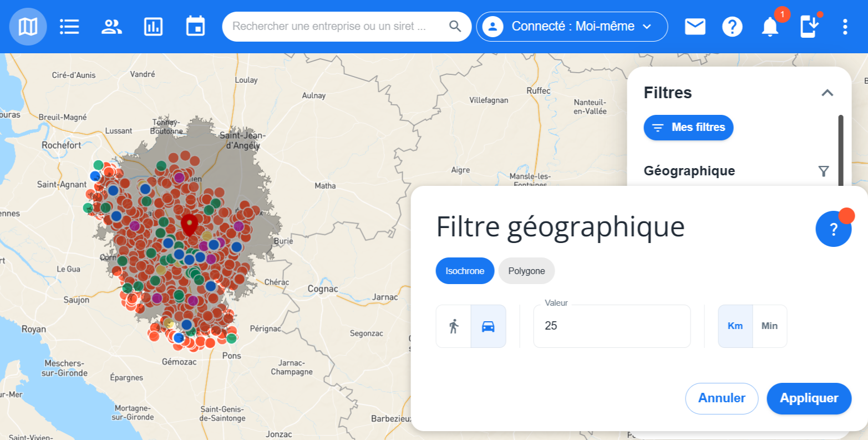Open the messages envelope icon
Viewport: 868px width, 440px height.
point(695,26)
